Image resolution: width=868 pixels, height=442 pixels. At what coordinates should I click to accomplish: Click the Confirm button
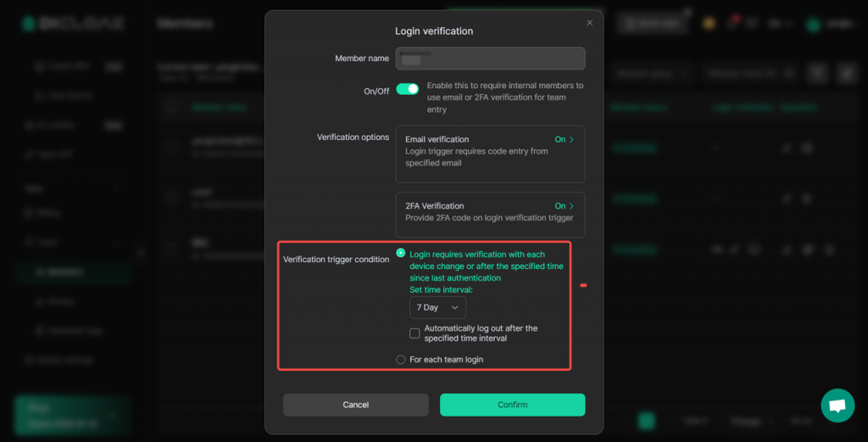[513, 405]
